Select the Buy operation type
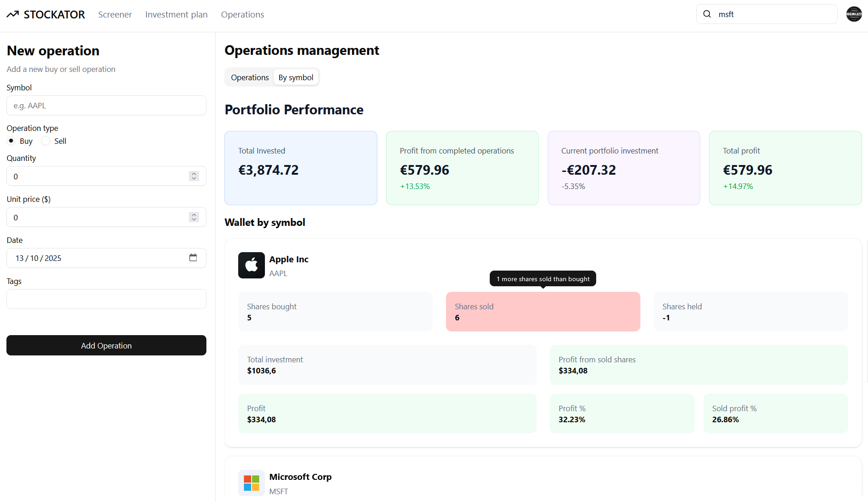 [x=11, y=141]
